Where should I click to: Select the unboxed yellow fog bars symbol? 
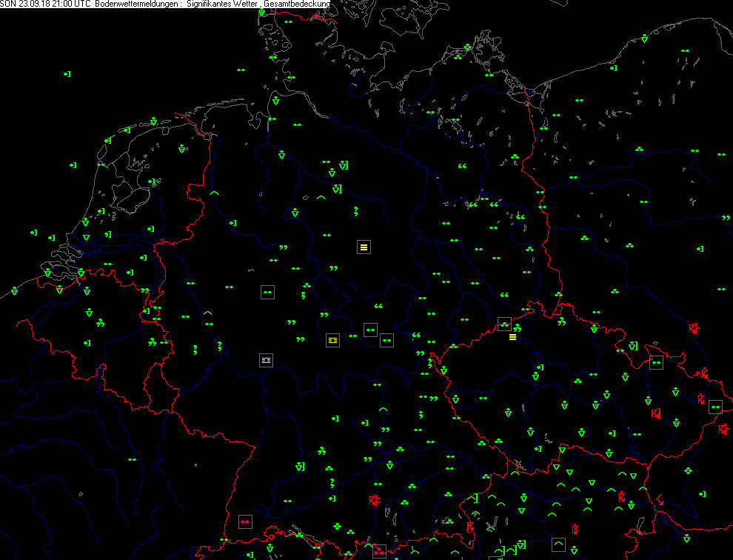pos(512,338)
